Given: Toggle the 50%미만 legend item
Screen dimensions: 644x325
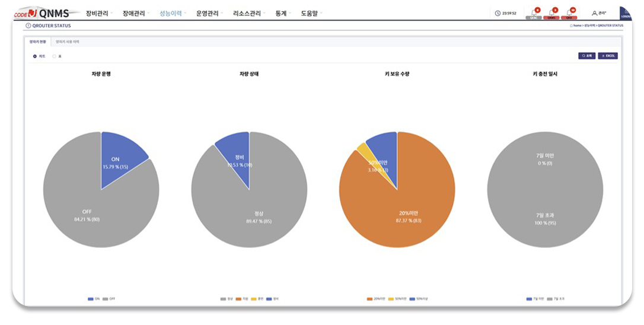Looking at the screenshot, I should (397, 299).
